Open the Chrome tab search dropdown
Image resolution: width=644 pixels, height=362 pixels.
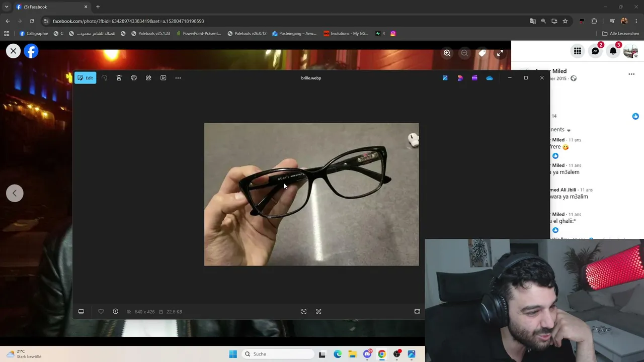(7, 7)
